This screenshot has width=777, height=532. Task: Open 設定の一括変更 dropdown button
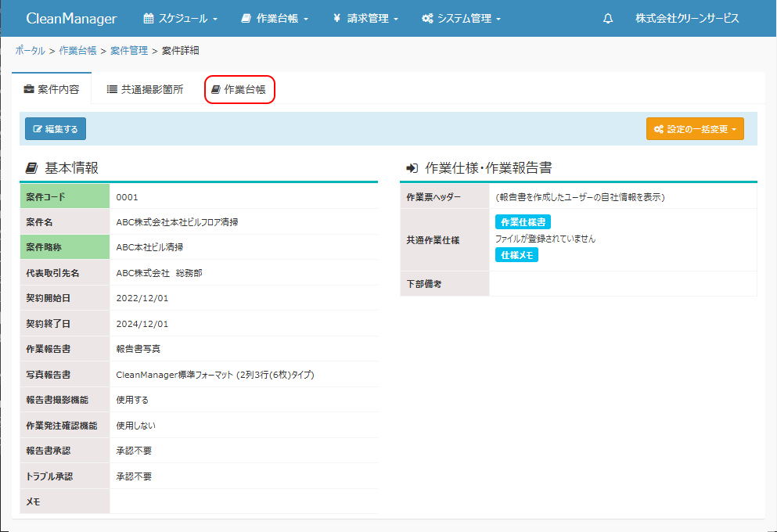pyautogui.click(x=695, y=129)
